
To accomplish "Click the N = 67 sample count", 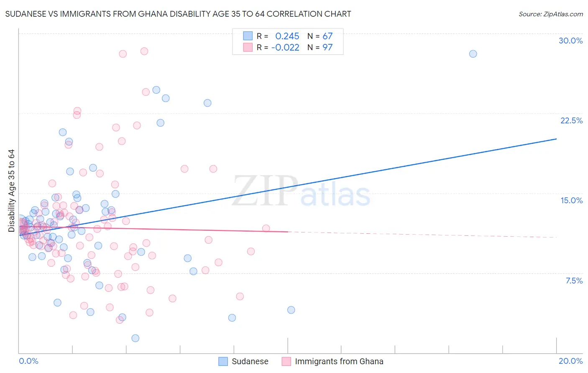I will (320, 36).
